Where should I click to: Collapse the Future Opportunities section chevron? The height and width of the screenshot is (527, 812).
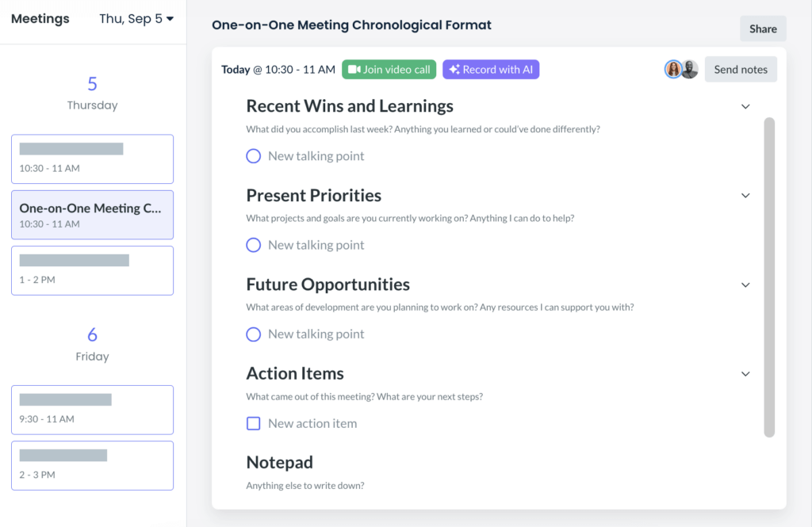pos(745,285)
